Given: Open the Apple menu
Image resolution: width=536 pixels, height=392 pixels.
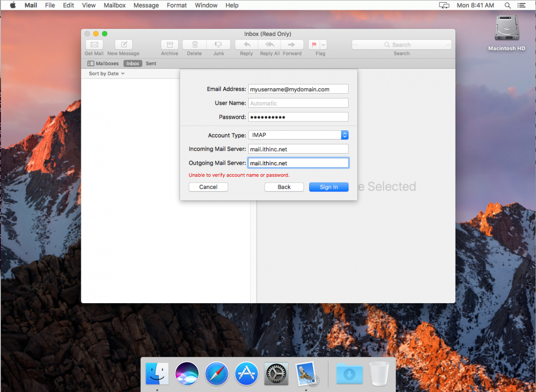Looking at the screenshot, I should coord(13,5).
